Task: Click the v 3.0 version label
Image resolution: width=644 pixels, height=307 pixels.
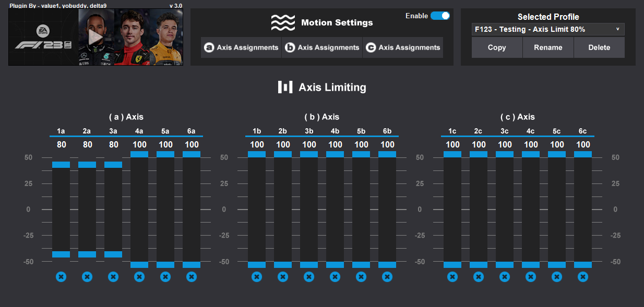Action: [176, 6]
